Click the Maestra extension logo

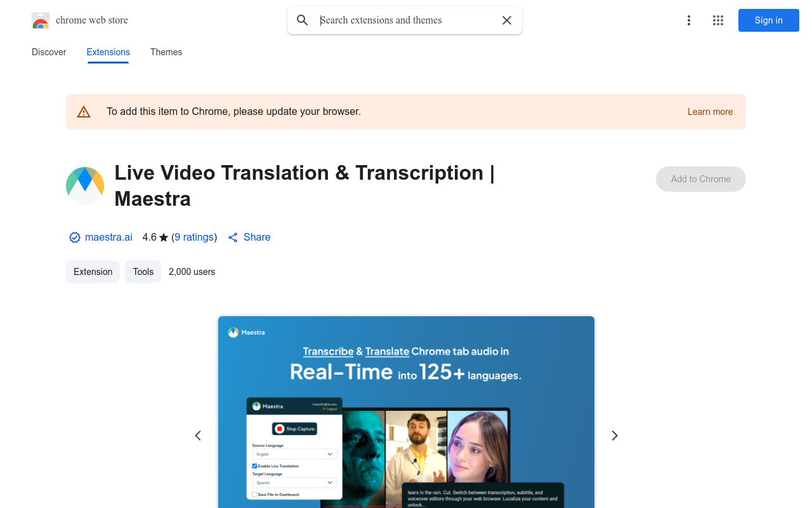[x=85, y=185]
